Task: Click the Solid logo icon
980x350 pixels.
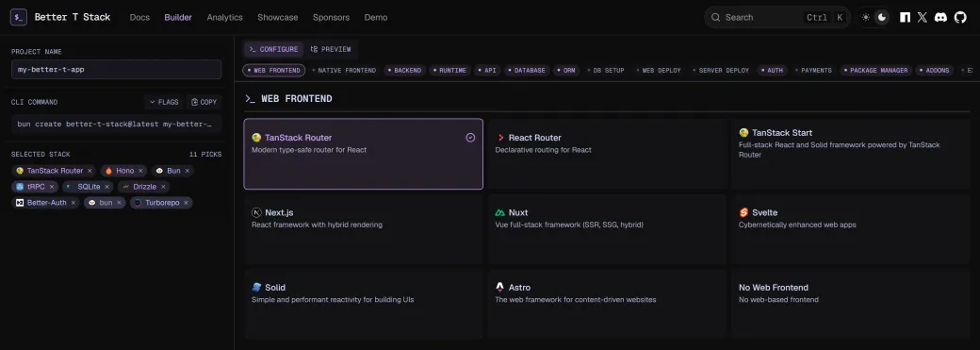Action: point(256,288)
